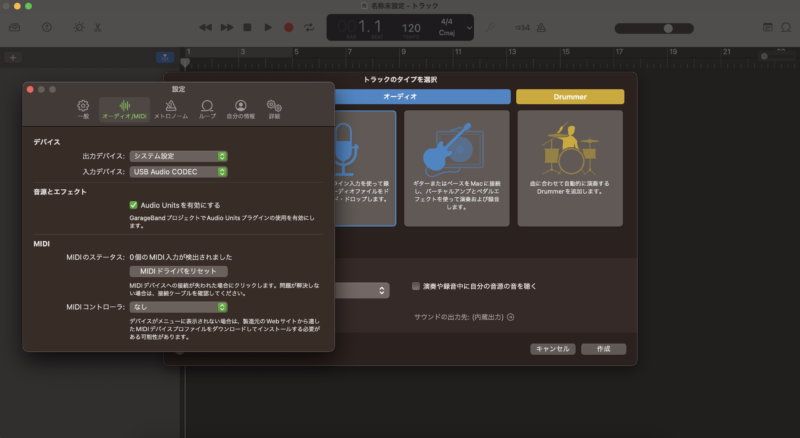Open the 出力デバイス dropdown
Screen dimensions: 800x438
click(x=179, y=155)
